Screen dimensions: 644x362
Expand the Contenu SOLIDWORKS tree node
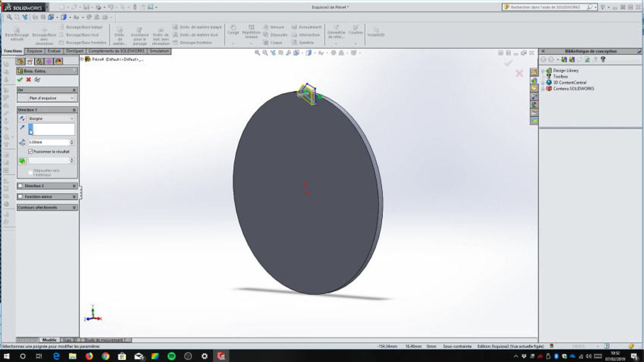[x=543, y=89]
